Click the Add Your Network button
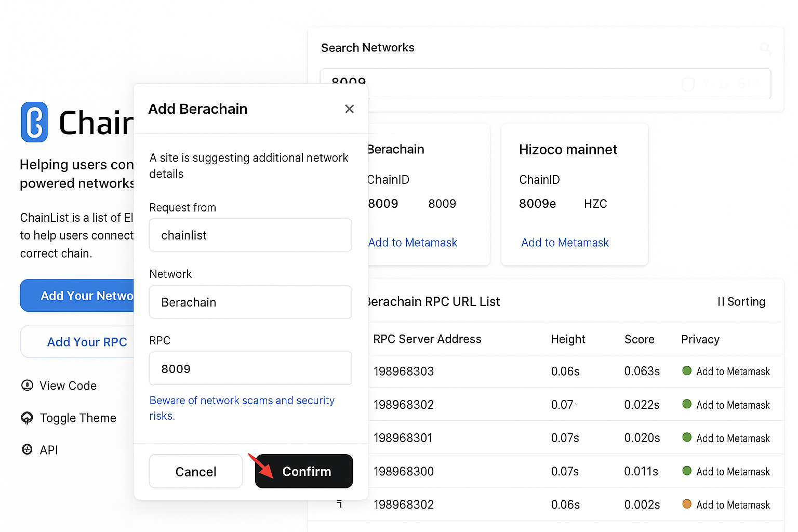The width and height of the screenshot is (798, 532). tap(77, 296)
